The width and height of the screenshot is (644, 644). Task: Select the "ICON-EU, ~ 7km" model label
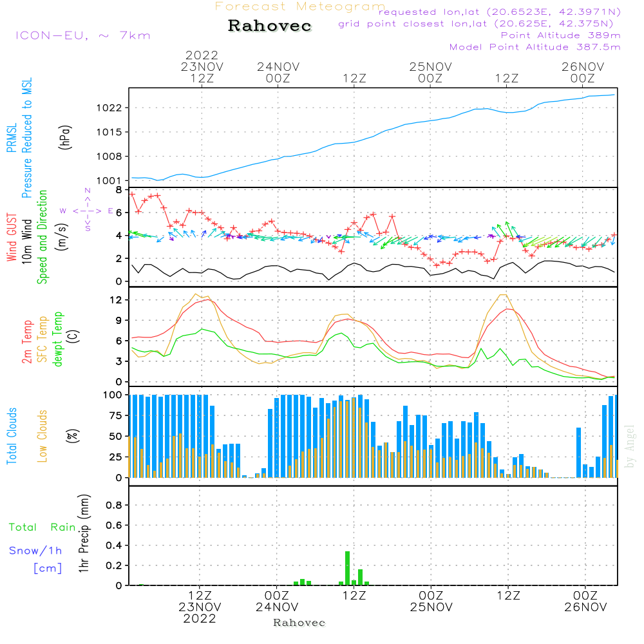(x=83, y=35)
